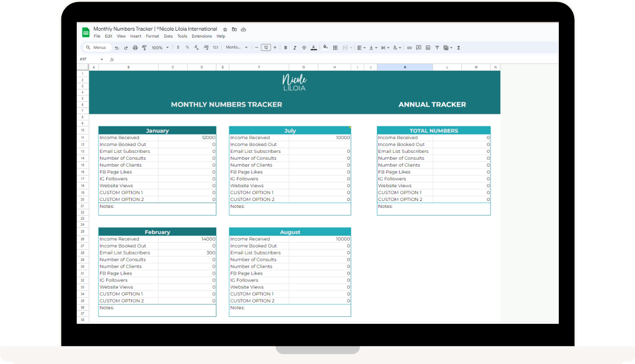Insert a comment
The width and height of the screenshot is (635, 364).
(419, 48)
